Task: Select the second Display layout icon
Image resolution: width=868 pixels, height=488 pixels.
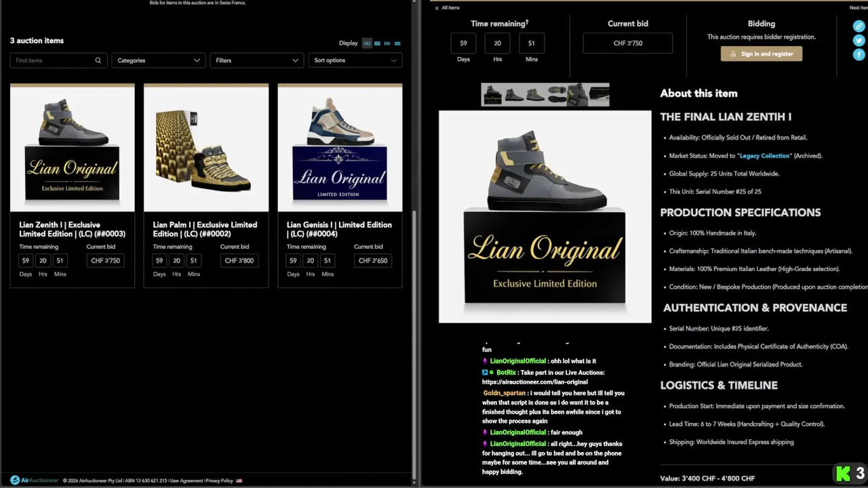Action: (x=377, y=43)
